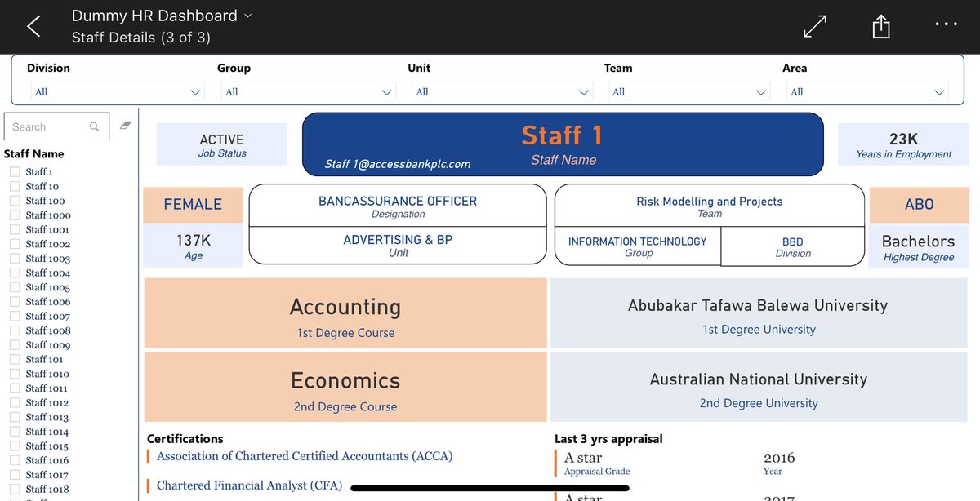The width and height of the screenshot is (980, 501).
Task: Check the Staff 1005 checkbox
Action: [15, 287]
